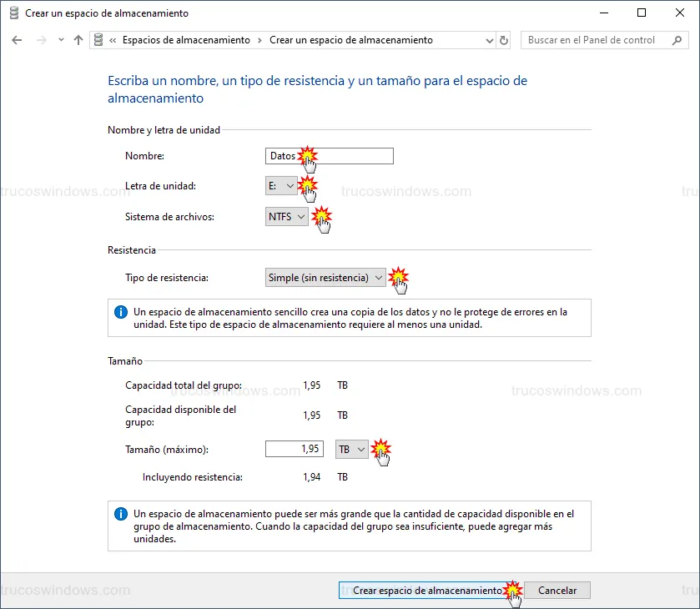Click the resiliency information icon
The height and width of the screenshot is (609, 700).
(121, 313)
